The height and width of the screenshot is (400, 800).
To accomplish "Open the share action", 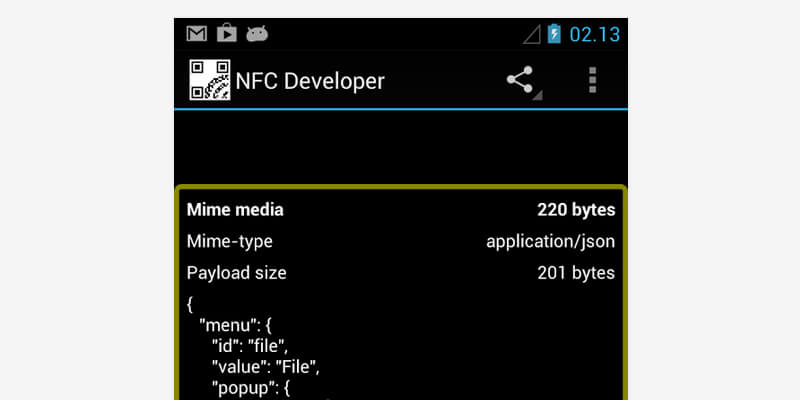I will tap(520, 81).
